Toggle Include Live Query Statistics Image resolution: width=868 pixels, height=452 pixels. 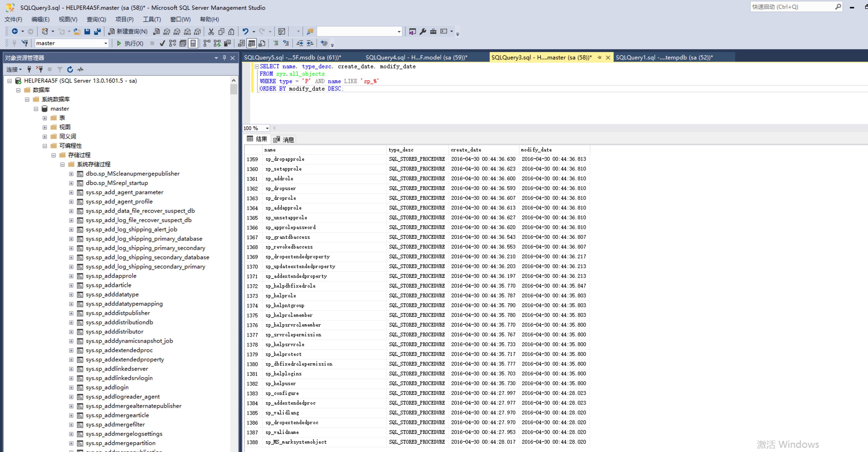(217, 43)
